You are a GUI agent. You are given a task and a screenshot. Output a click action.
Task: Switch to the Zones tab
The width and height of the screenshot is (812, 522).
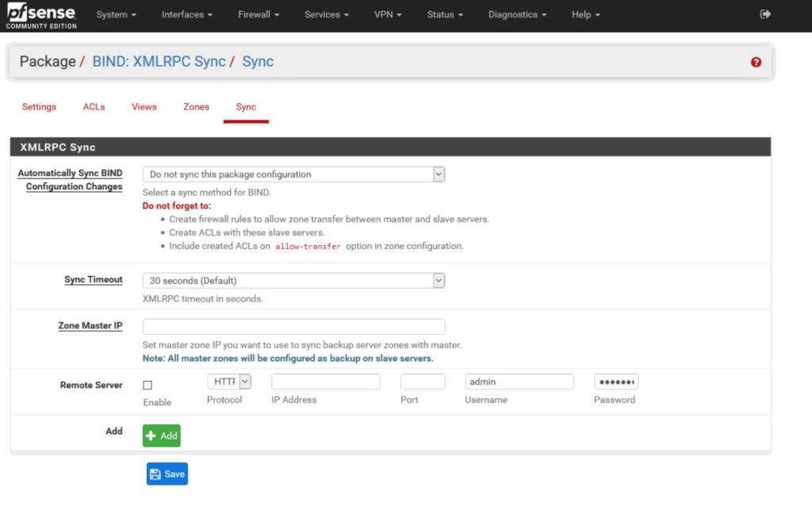click(x=196, y=107)
